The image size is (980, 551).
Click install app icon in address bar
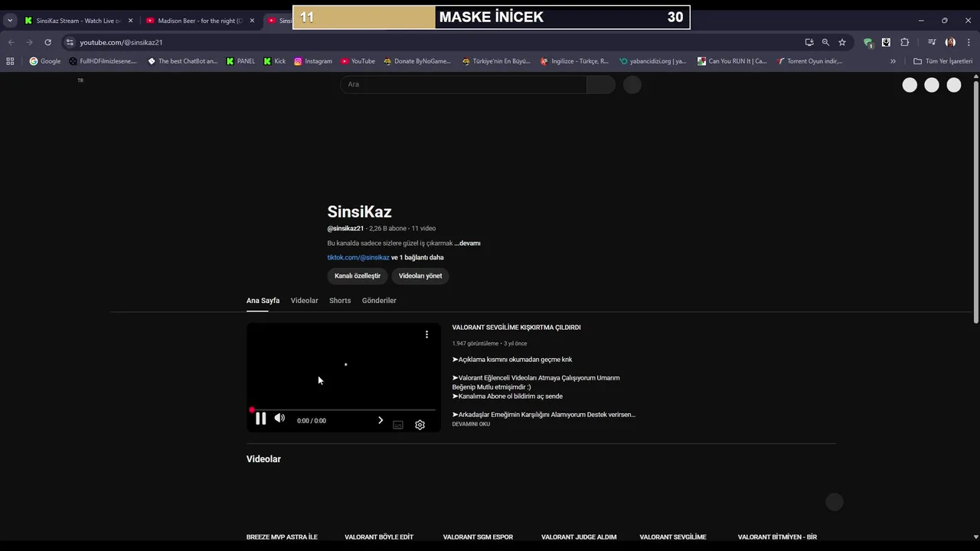coord(809,42)
